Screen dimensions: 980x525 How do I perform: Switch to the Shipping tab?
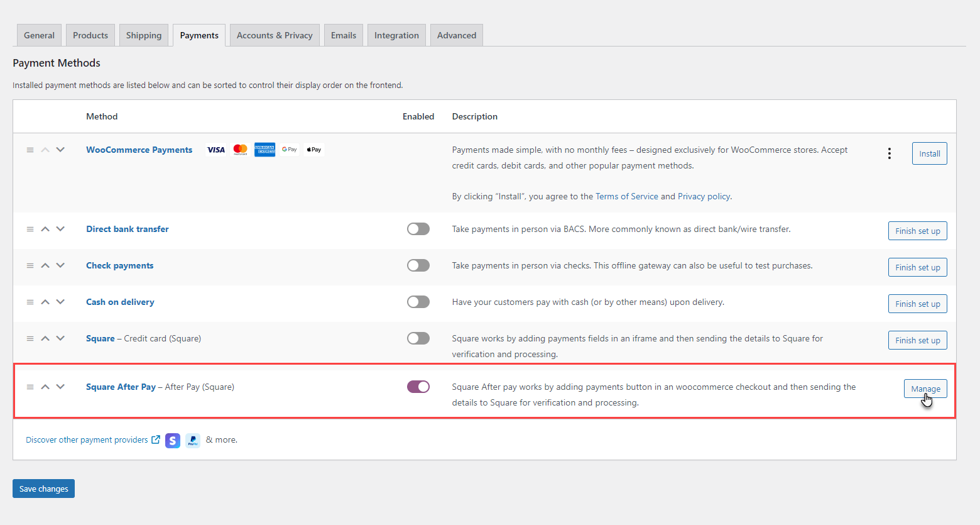point(143,35)
